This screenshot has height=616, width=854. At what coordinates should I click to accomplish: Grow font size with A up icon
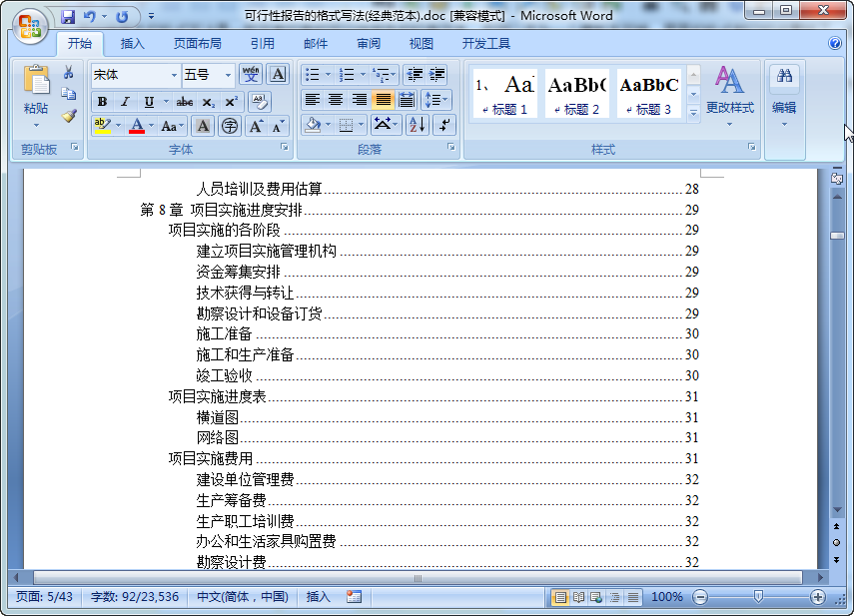tap(256, 126)
